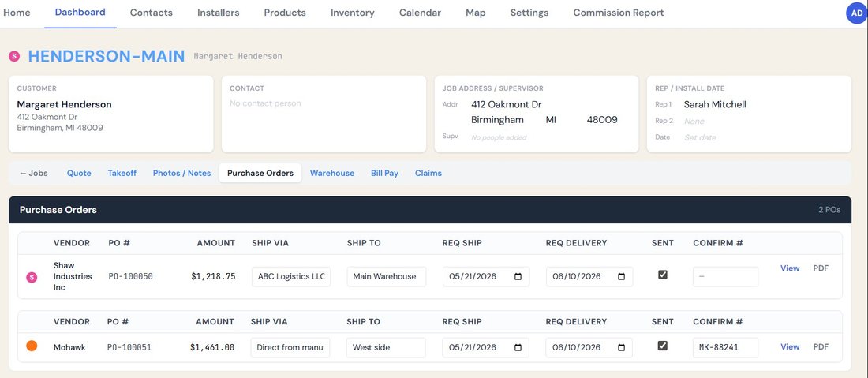Click the Birmingham city field
This screenshot has width=868, height=378.
[497, 119]
